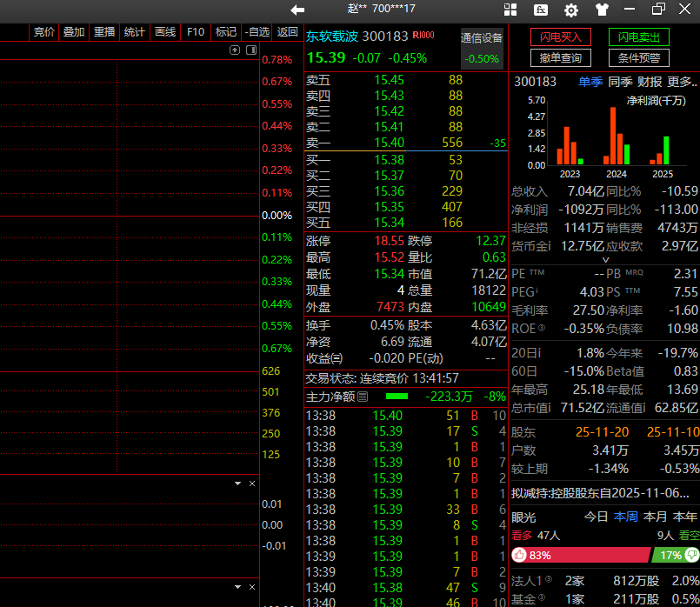Click the thumbs-down bearish icon
Image resolution: width=700 pixels, height=607 pixels.
(692, 555)
